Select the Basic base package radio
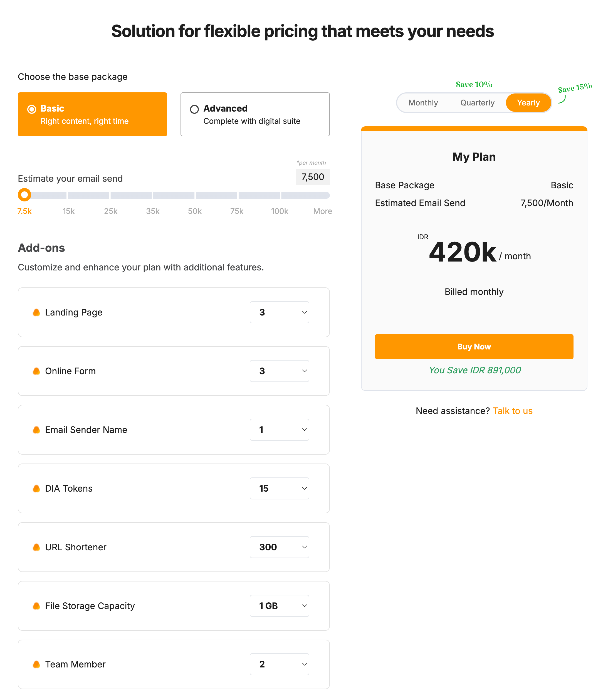 point(32,109)
